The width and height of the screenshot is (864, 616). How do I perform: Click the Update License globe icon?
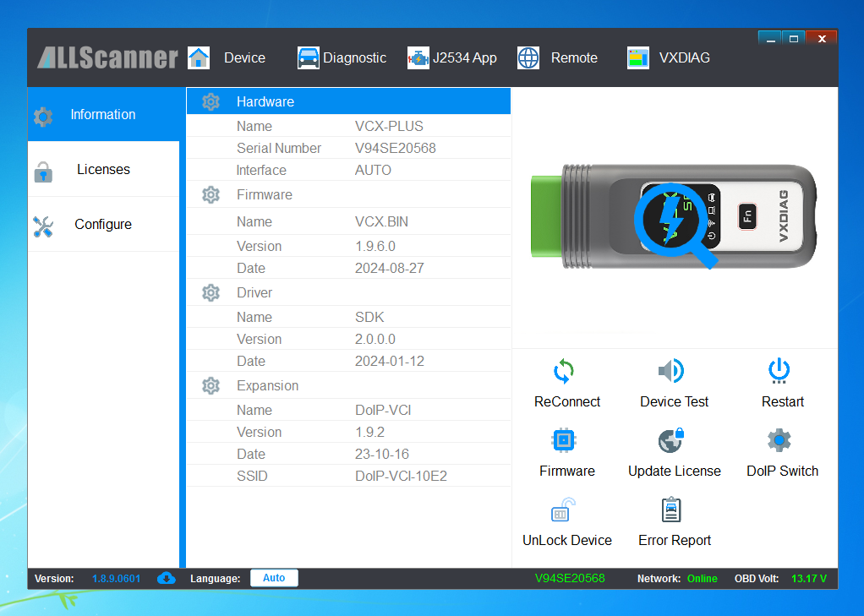(x=671, y=441)
